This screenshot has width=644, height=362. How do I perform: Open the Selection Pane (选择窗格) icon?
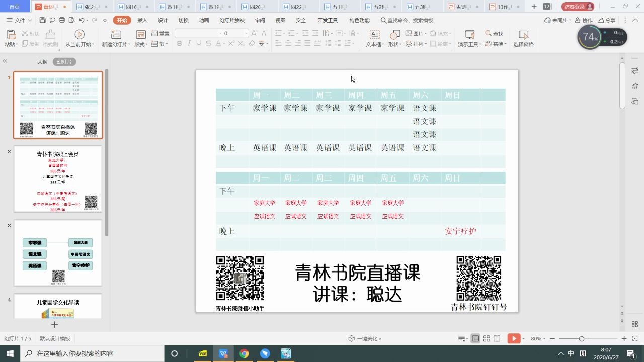[524, 34]
